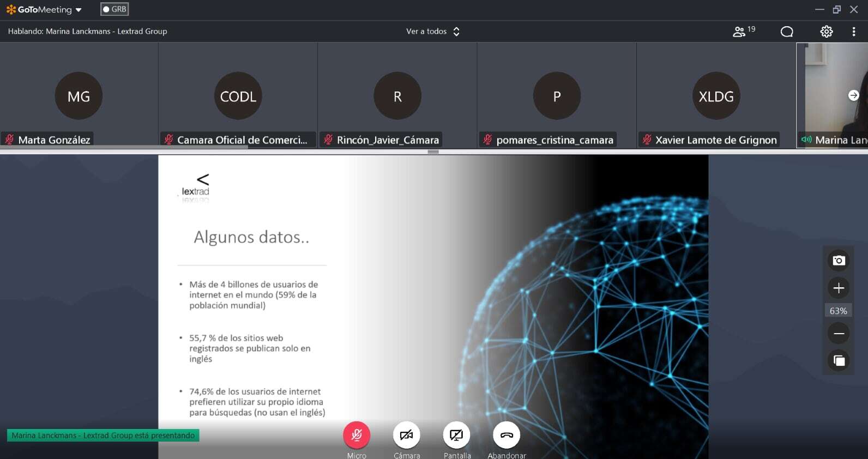The image size is (868, 459).
Task: Show next participants with the arrow button
Action: 854,95
